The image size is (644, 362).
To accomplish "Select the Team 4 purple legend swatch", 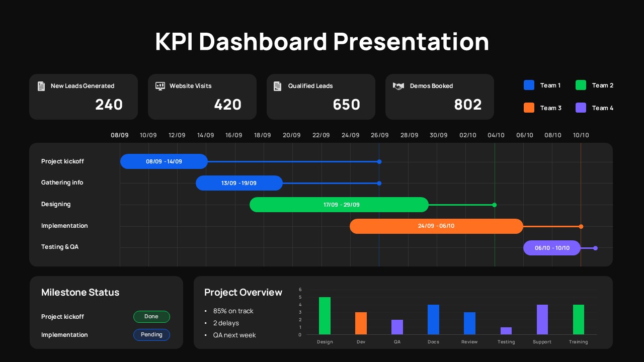I will (581, 108).
